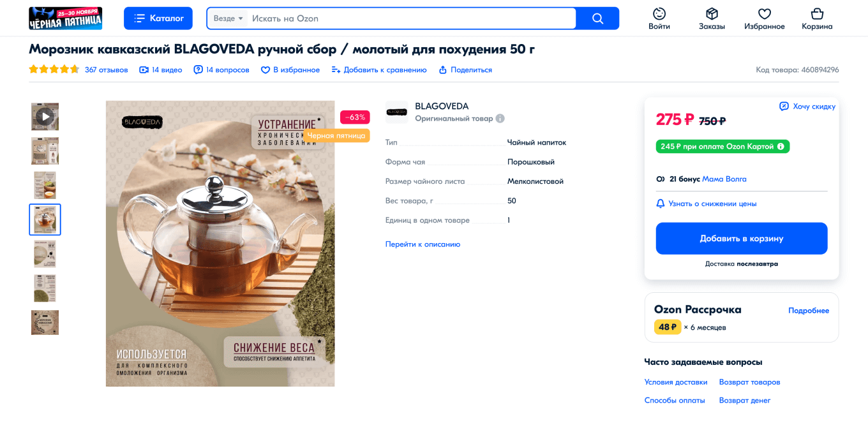Open the Заказы orders icon

[x=712, y=14]
